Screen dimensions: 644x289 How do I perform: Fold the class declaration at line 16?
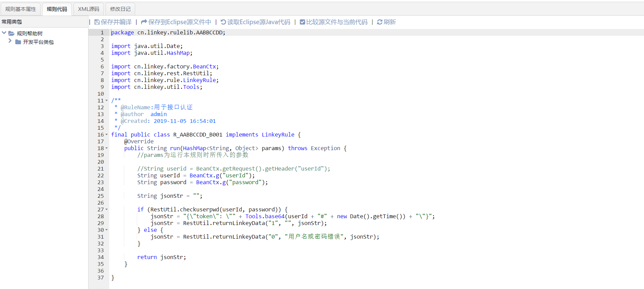click(x=107, y=135)
